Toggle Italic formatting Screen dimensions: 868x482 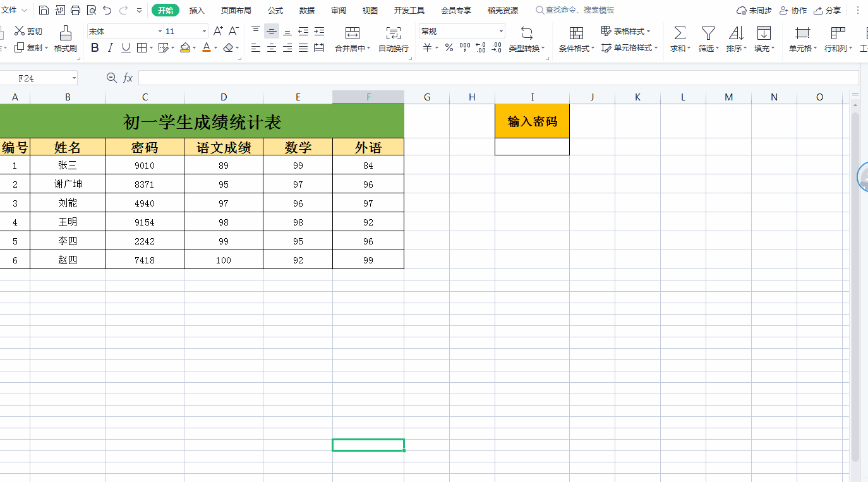click(111, 47)
